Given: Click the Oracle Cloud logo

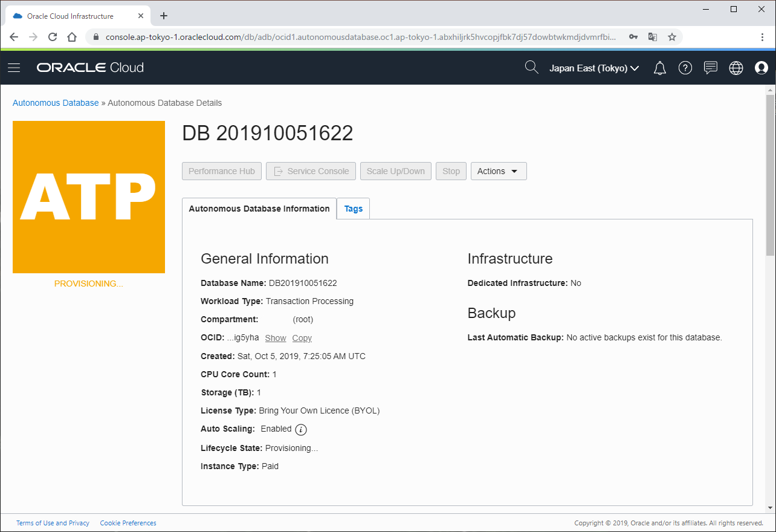Looking at the screenshot, I should tap(90, 68).
